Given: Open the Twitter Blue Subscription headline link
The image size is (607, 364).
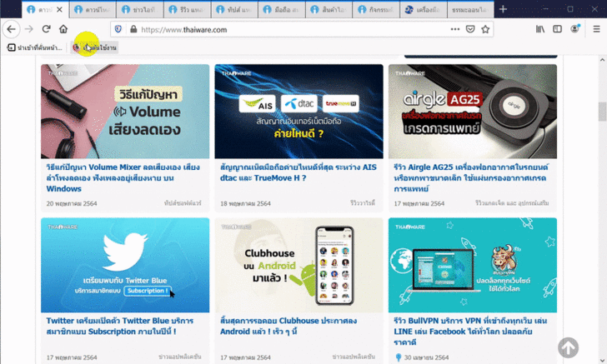Looking at the screenshot, I should point(119,326).
